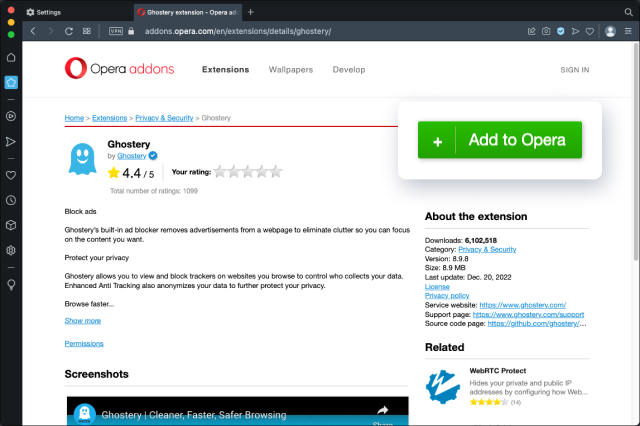640x426 pixels.
Task: Open the Permissions link
Action: (x=84, y=344)
